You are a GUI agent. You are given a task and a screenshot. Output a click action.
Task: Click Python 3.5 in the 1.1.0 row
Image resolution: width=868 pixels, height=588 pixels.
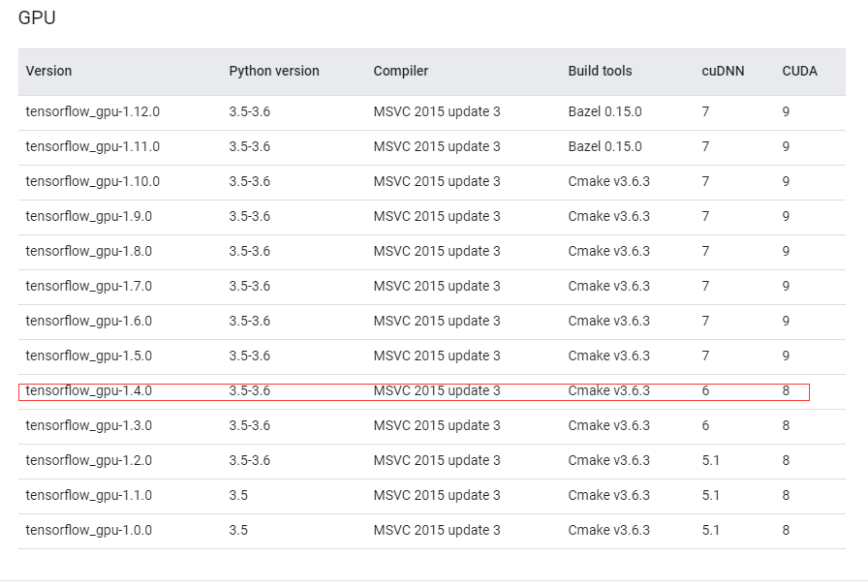coord(238,496)
